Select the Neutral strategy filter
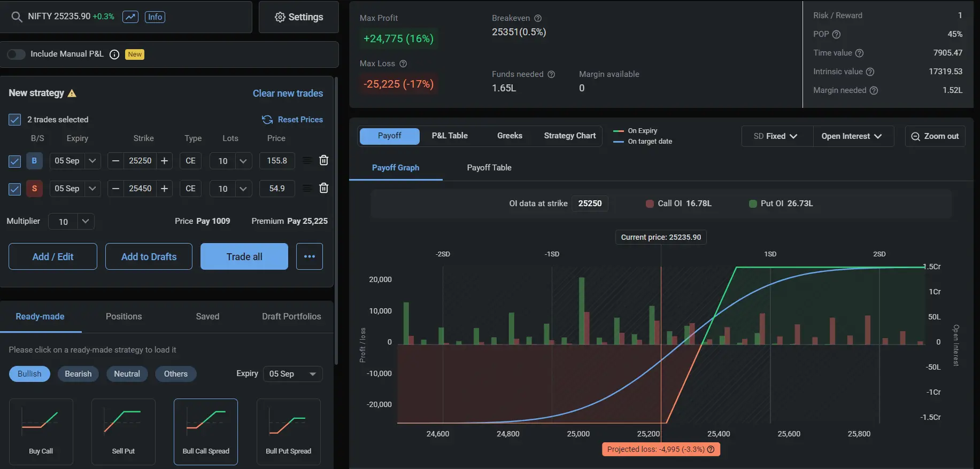 point(127,374)
